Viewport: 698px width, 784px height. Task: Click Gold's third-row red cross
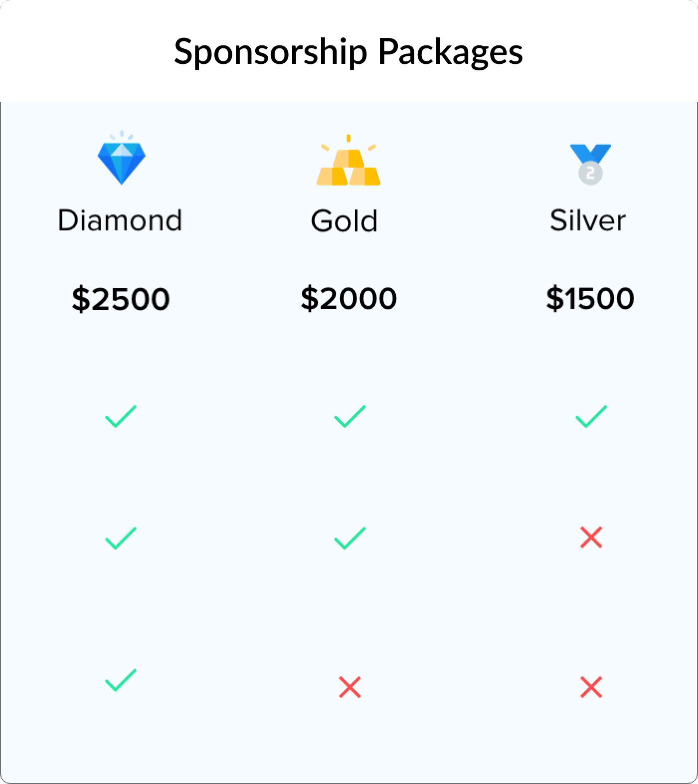(349, 687)
